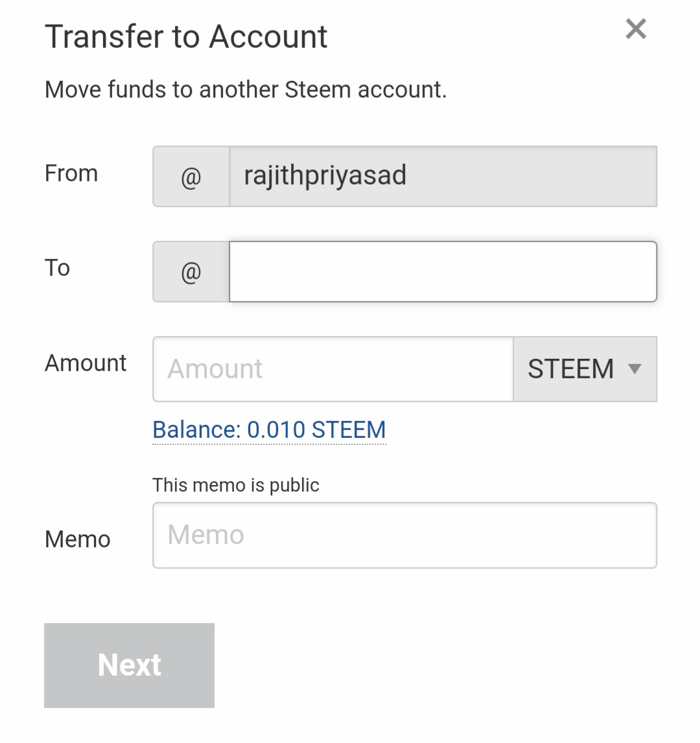Click the Amount input box
The height and width of the screenshot is (743, 700).
(x=333, y=369)
